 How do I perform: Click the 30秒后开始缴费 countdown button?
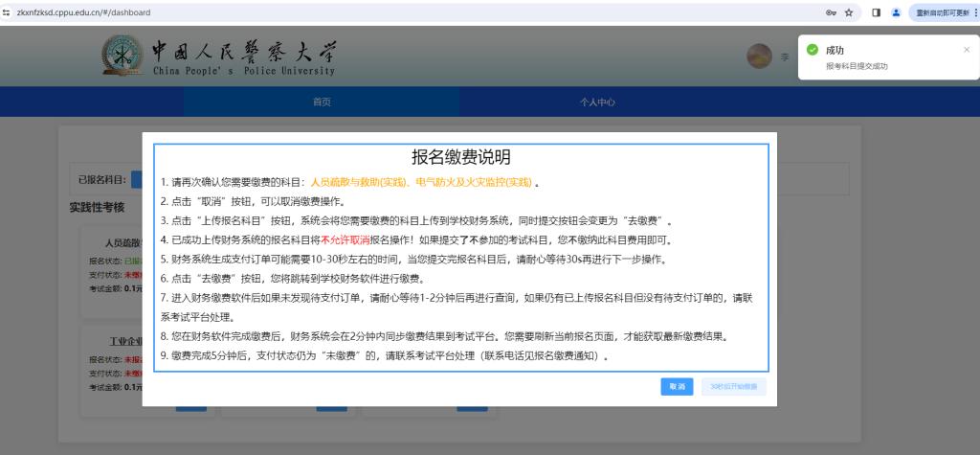[733, 387]
